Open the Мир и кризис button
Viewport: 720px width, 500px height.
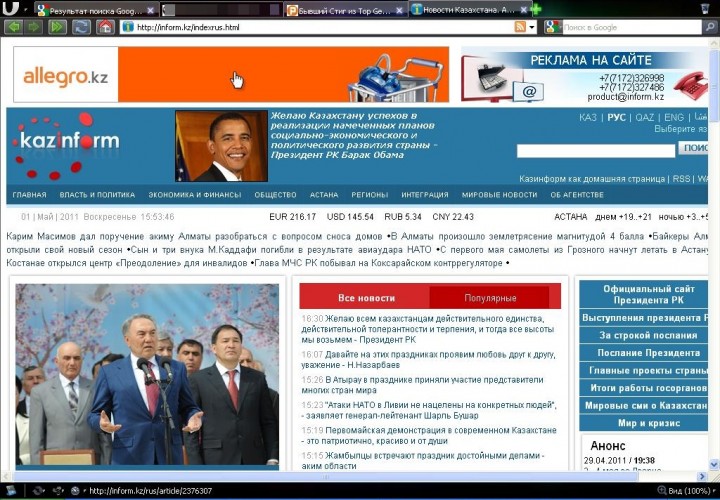pos(643,423)
